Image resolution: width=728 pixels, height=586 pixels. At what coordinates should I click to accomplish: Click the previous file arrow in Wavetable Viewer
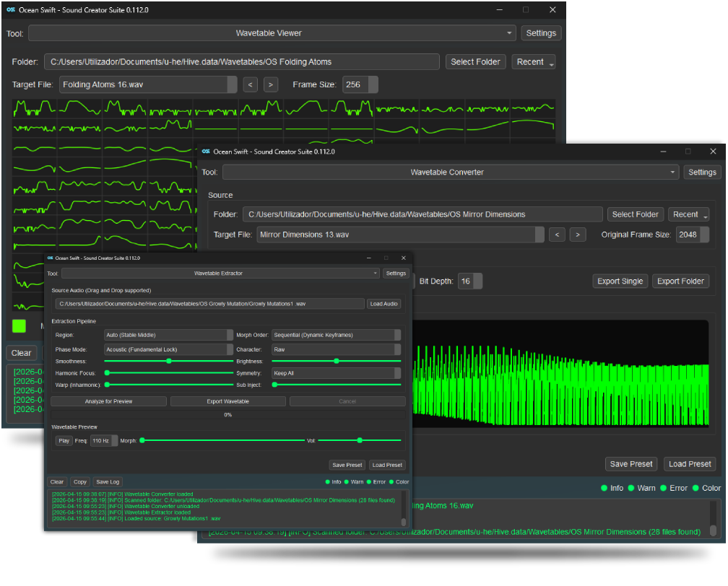tap(251, 84)
